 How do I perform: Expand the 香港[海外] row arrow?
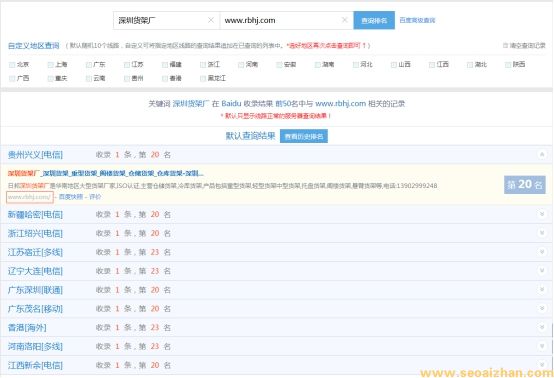[542, 327]
